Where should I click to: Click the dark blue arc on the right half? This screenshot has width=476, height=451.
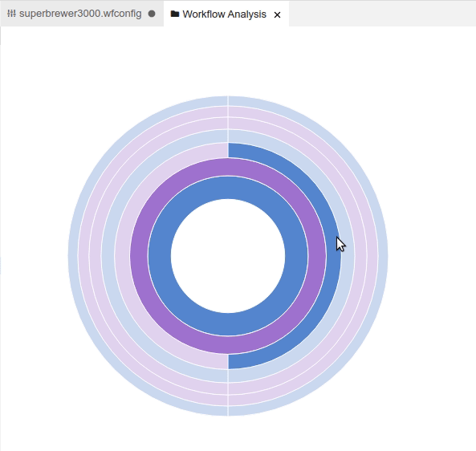click(333, 256)
